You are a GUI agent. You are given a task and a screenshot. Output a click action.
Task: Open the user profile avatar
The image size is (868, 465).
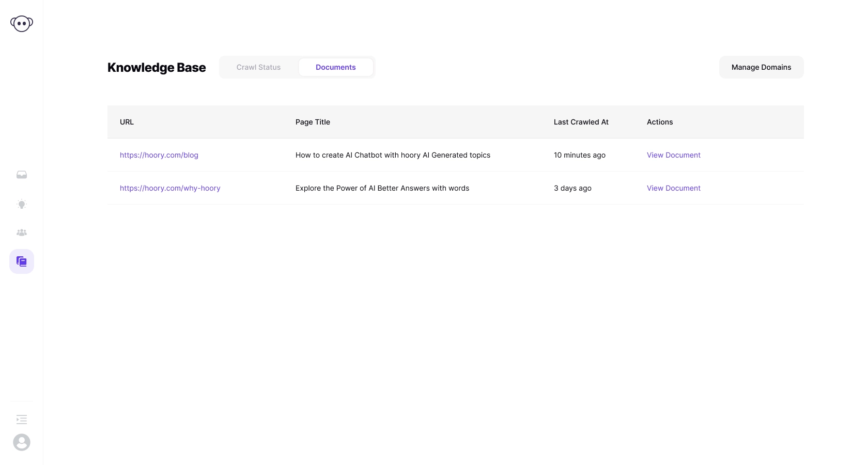(x=22, y=442)
